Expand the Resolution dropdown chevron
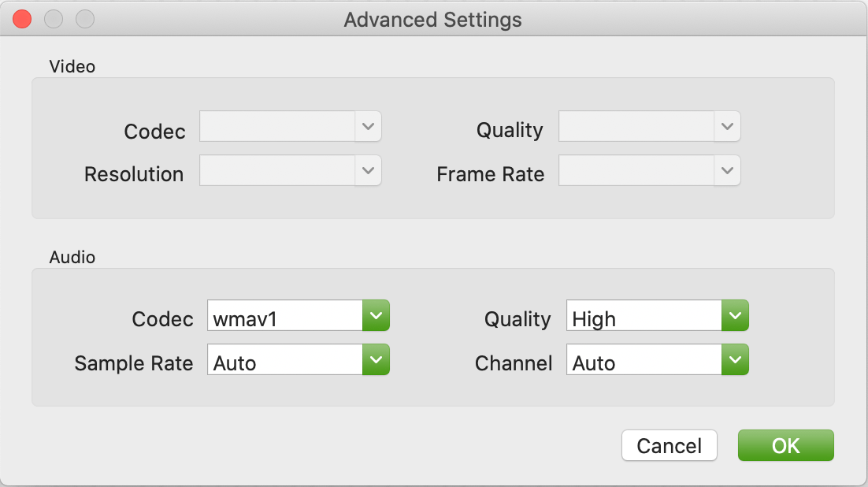868x487 pixels. (x=369, y=170)
